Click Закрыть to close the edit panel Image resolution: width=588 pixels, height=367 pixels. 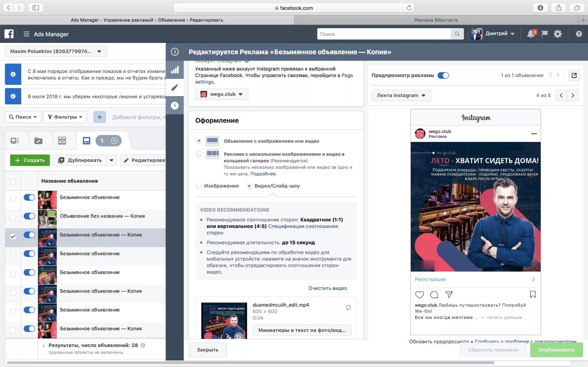click(207, 350)
